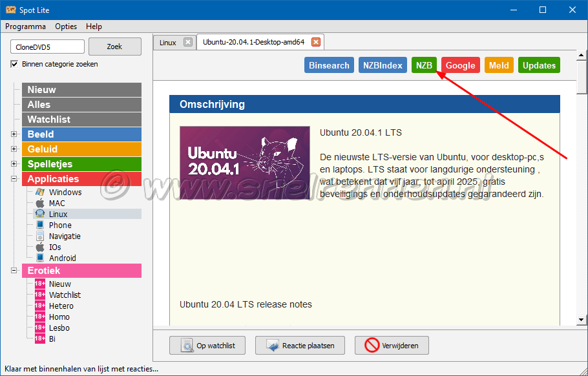Click the Ubuntu 20.04.1 thumbnail image
588x376 pixels.
click(245, 163)
